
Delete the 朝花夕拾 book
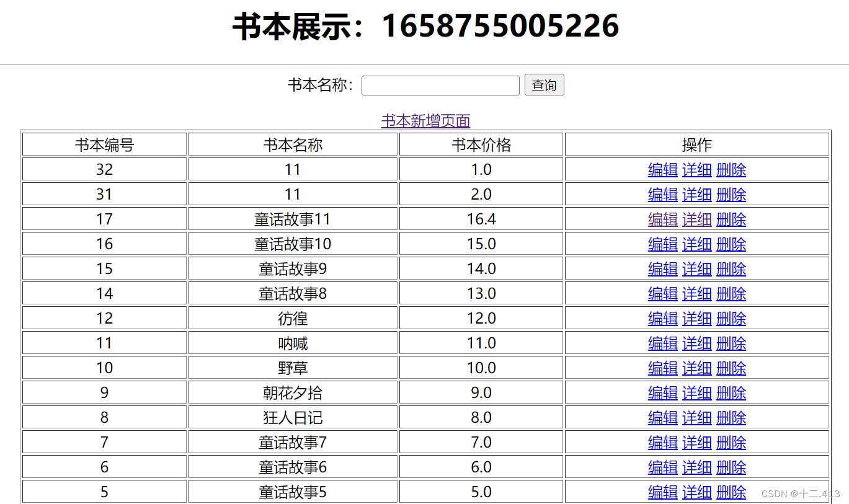click(x=731, y=393)
